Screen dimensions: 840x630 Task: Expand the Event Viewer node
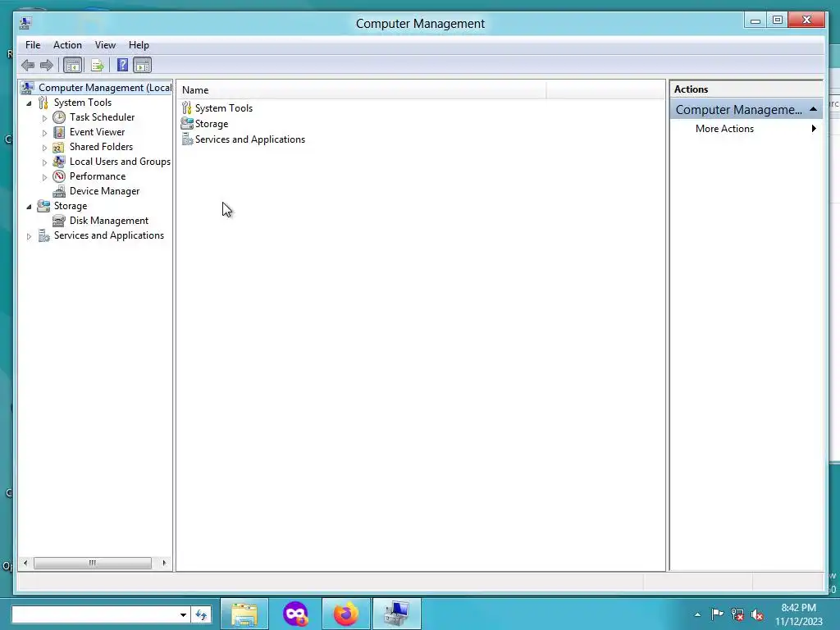tap(44, 132)
